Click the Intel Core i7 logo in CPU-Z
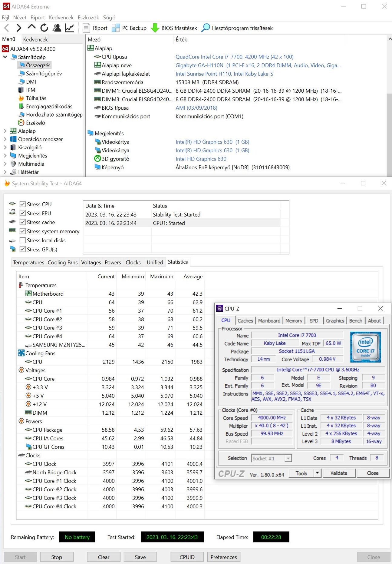This screenshot has width=392, height=564. (x=365, y=347)
